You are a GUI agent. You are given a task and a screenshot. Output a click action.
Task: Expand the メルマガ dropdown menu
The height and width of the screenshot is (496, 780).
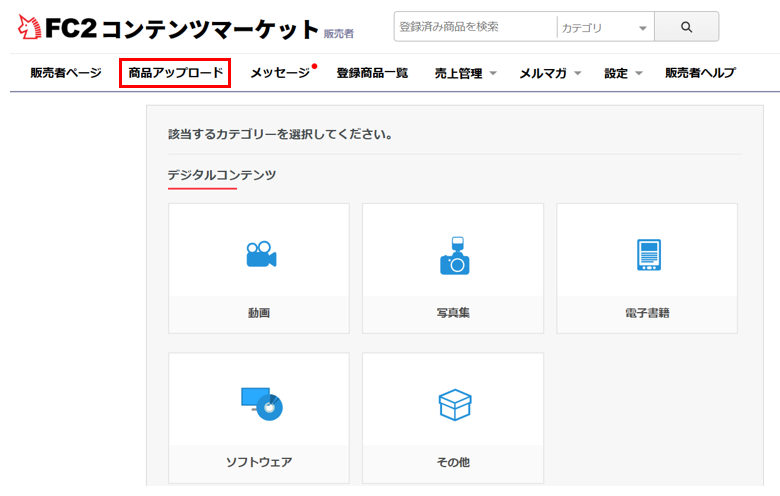click(550, 73)
